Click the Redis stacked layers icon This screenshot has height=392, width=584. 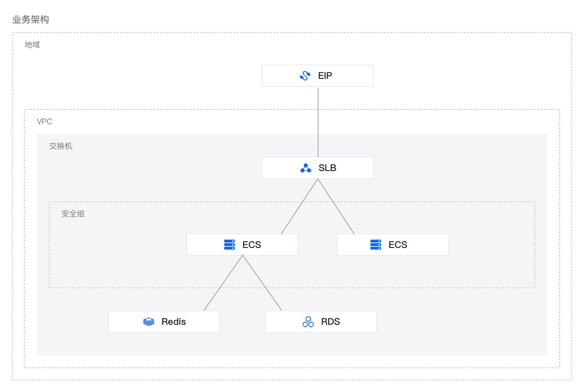149,322
